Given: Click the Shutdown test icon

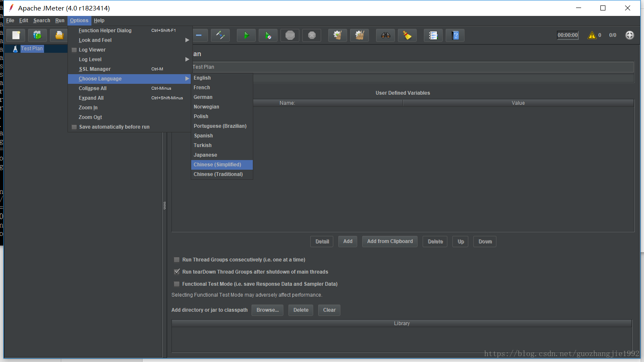Looking at the screenshot, I should tap(312, 35).
